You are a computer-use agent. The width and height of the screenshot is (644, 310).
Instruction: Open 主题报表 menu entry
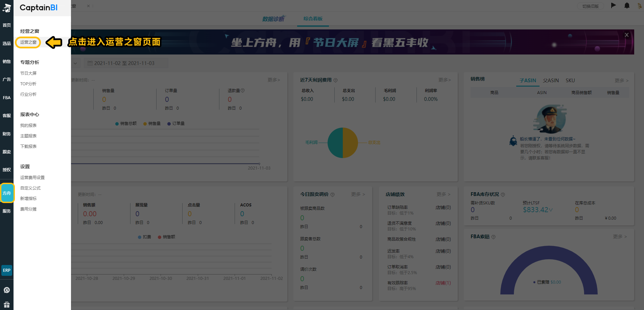point(28,136)
